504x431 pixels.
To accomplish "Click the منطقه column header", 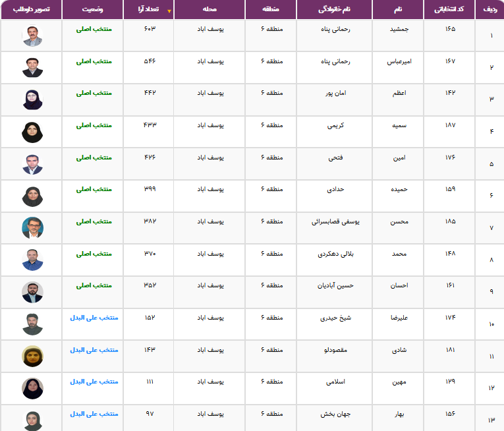I will 271,9.
